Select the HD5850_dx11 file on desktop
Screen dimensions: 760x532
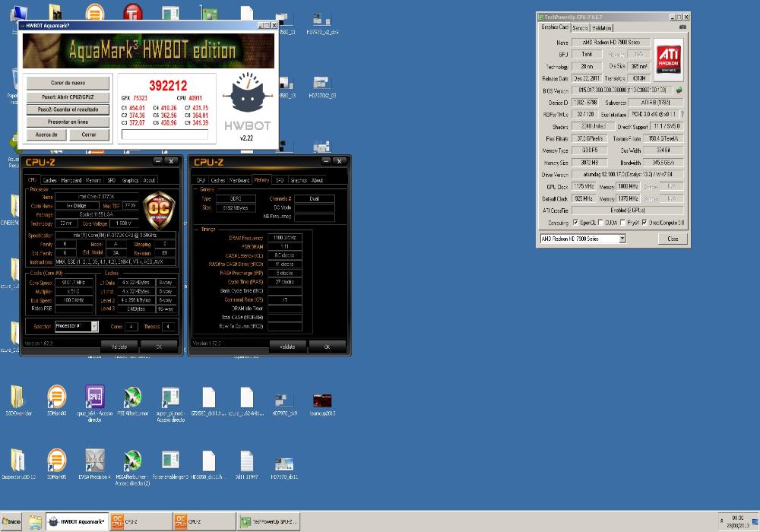click(208, 464)
